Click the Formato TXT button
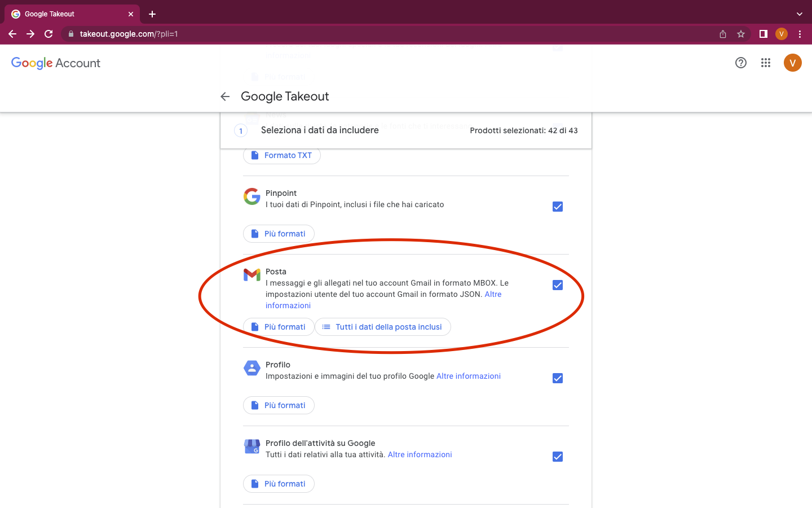Viewport: 812px width, 508px height. tap(281, 155)
